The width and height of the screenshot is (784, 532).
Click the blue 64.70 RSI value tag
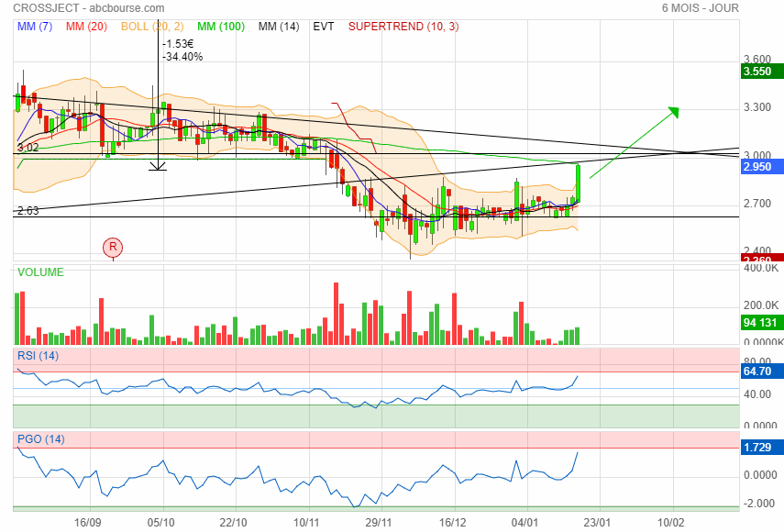tap(761, 371)
